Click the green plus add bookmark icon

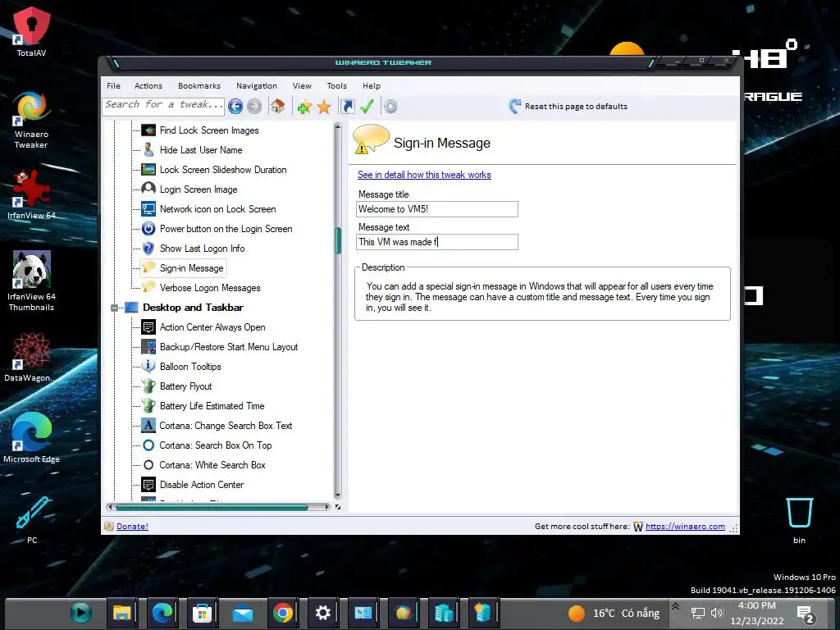coord(304,107)
